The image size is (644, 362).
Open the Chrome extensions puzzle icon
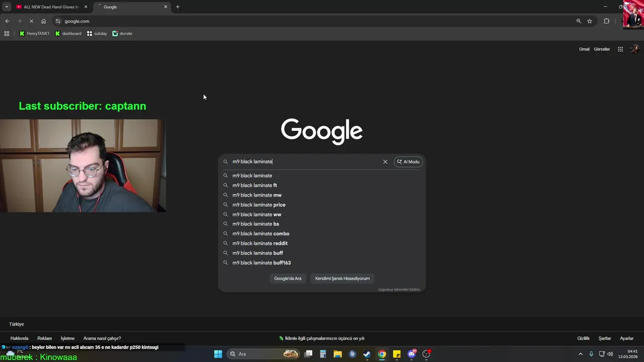click(x=606, y=21)
